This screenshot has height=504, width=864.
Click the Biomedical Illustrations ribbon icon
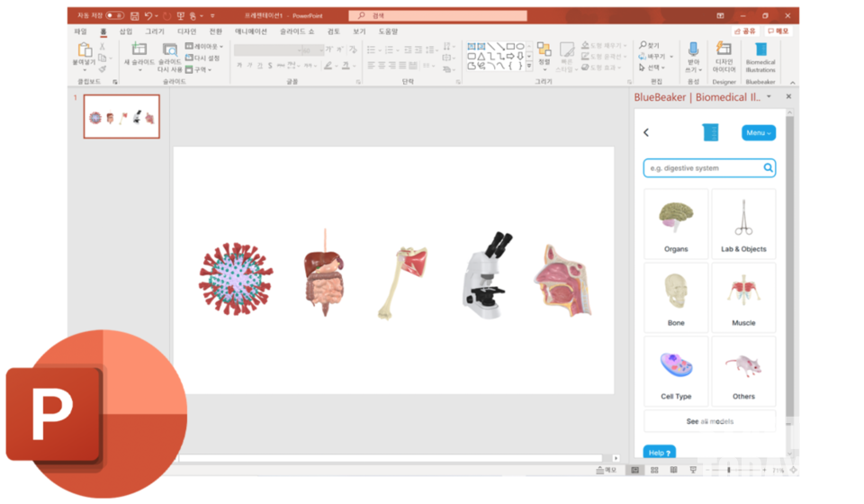(760, 55)
